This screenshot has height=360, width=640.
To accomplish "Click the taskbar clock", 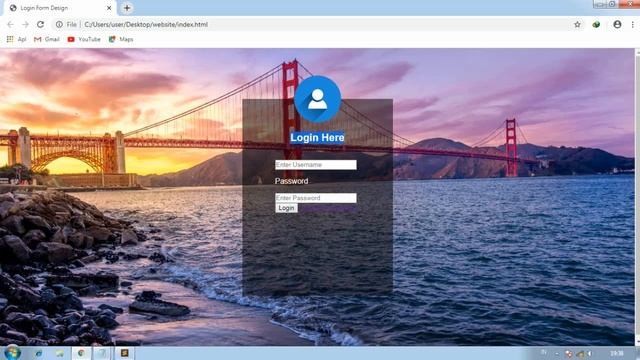I will point(617,353).
